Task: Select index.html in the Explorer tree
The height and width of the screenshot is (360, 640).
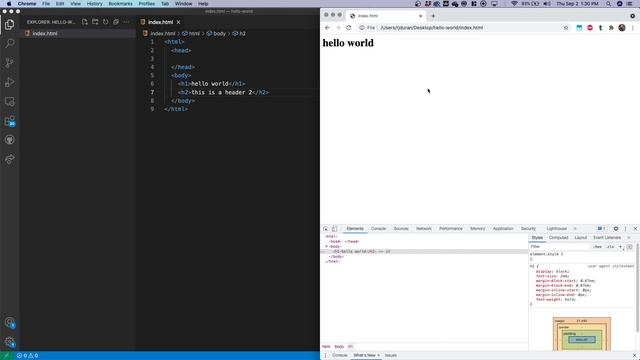Action: [45, 33]
